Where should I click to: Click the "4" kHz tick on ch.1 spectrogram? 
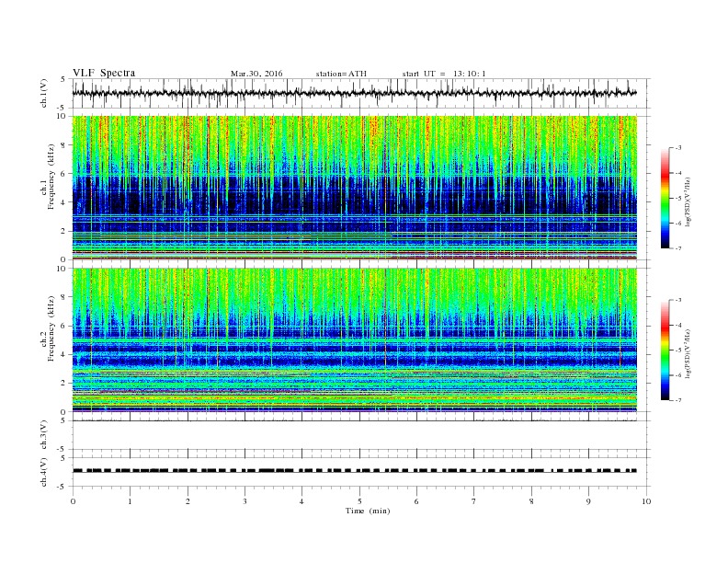click(x=64, y=202)
